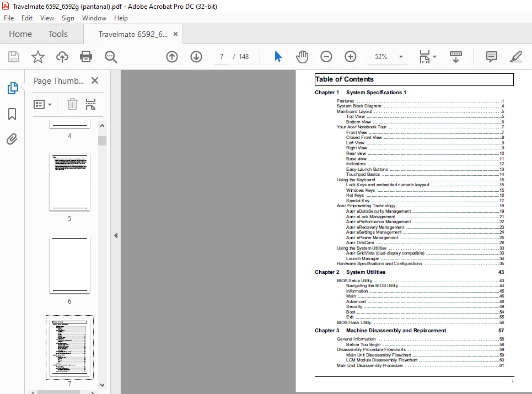Screen dimensions: 532x394
Task: Open the File menu
Action: pos(9,18)
